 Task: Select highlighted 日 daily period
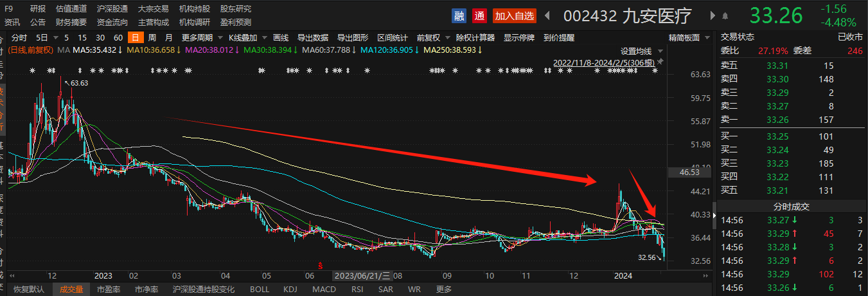coord(135,37)
